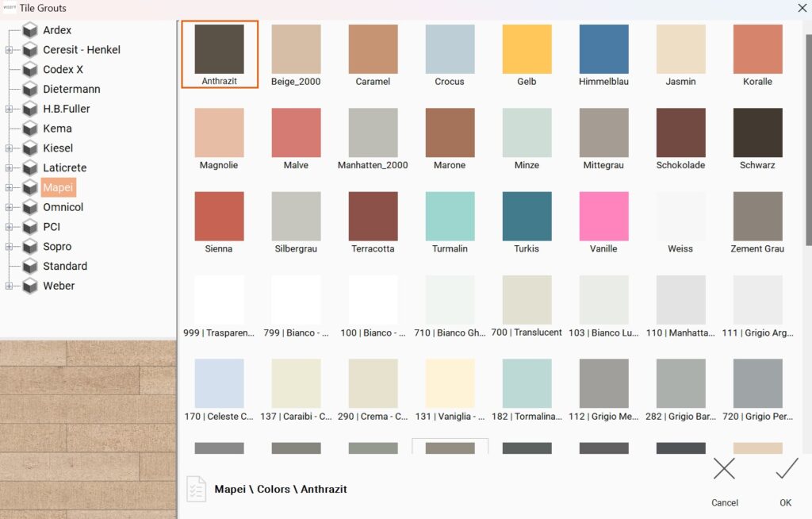Expand the Weber tree node
Image resolution: width=812 pixels, height=519 pixels.
(x=9, y=286)
